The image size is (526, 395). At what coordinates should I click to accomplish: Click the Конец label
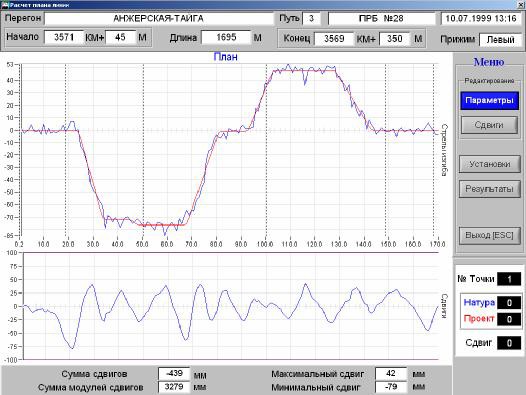297,38
